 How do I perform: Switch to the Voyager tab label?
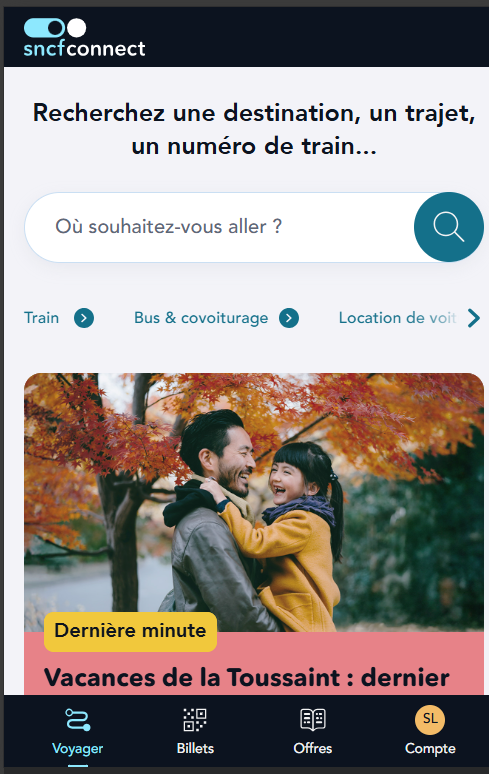pos(77,748)
